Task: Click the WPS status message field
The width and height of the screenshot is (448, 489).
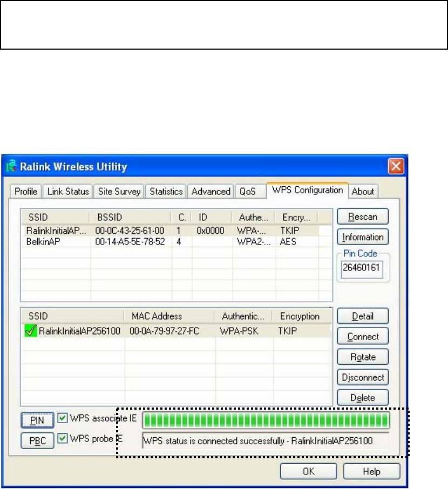Action: point(266,440)
